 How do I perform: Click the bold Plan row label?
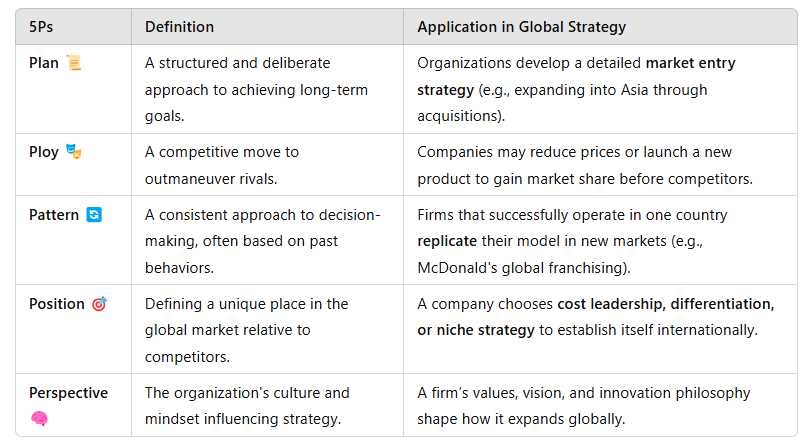44,63
